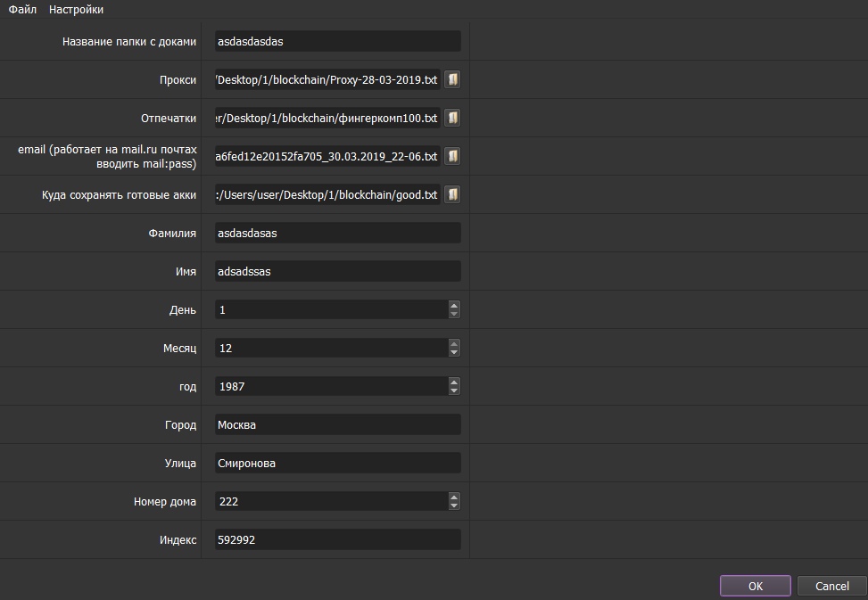Focus the Фамилия text field
The image size is (868, 600).
pos(337,233)
